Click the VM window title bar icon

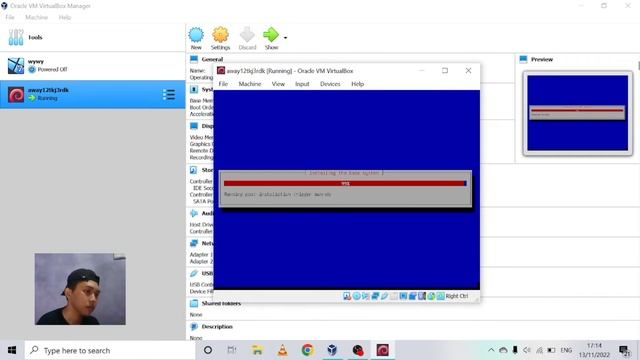(221, 71)
